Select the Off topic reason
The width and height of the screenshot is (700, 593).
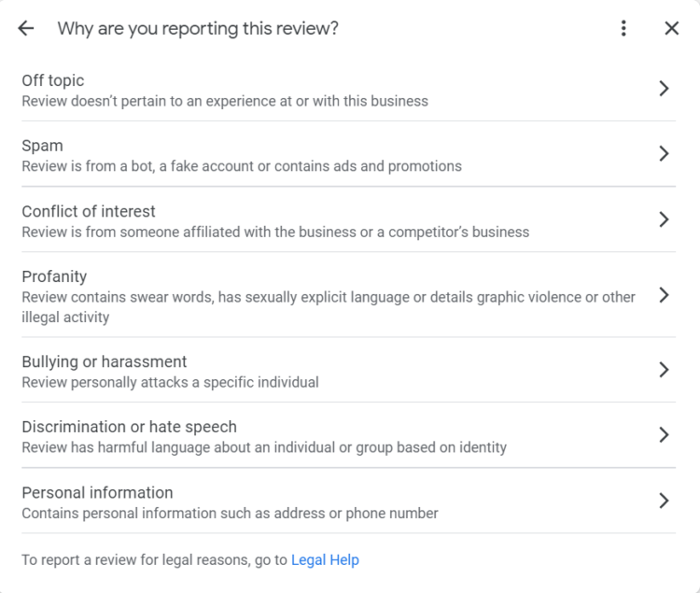(x=53, y=81)
